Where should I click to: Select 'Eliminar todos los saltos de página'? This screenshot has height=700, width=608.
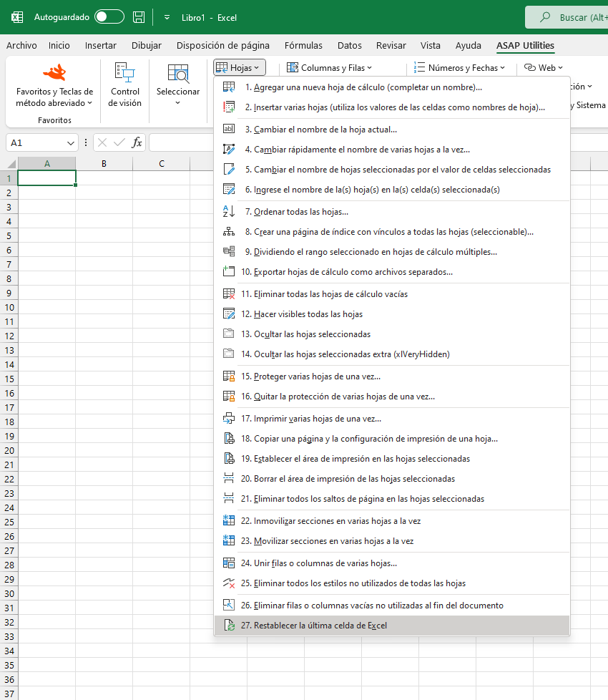(392, 499)
